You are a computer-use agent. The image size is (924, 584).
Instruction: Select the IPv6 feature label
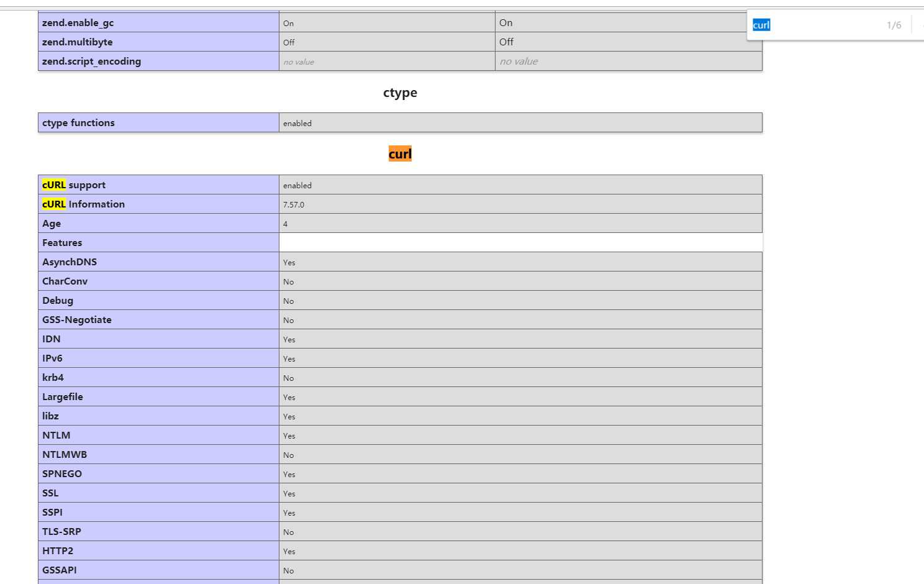52,358
